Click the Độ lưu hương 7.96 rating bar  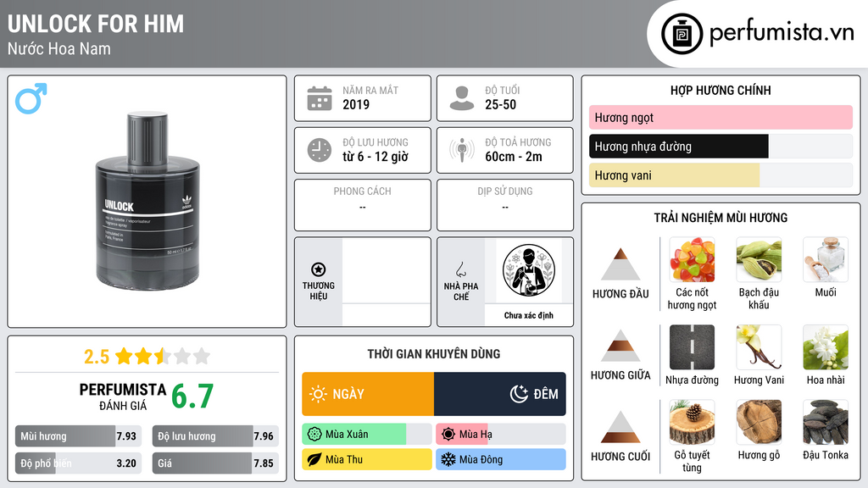pyautogui.click(x=215, y=436)
